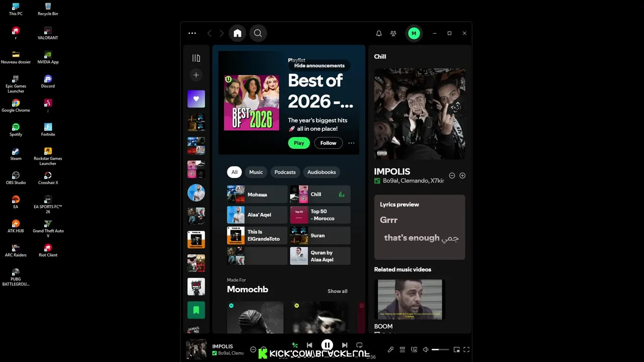Skip to the next track
644x362 pixels.
[x=345, y=345]
